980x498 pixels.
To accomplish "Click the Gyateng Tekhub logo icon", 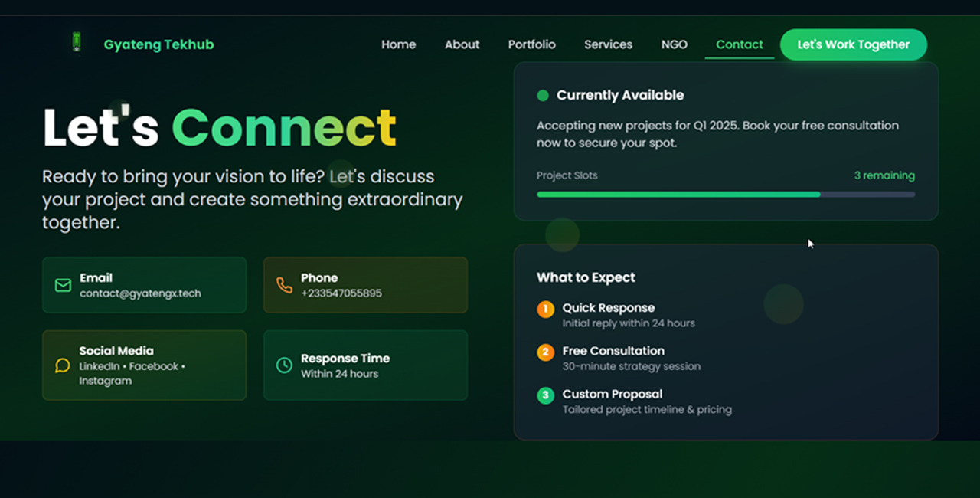I will pos(76,42).
